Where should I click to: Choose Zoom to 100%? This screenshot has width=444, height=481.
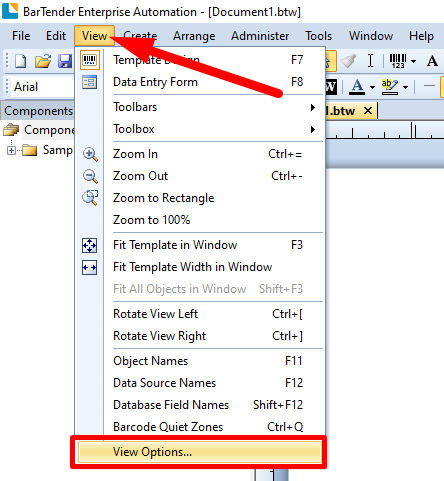point(208,220)
